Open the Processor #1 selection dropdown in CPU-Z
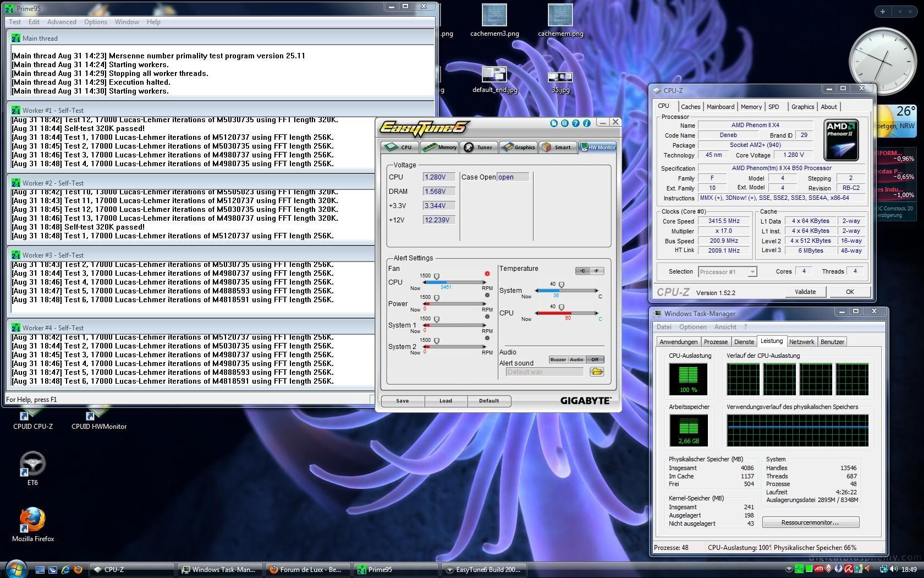 [752, 272]
